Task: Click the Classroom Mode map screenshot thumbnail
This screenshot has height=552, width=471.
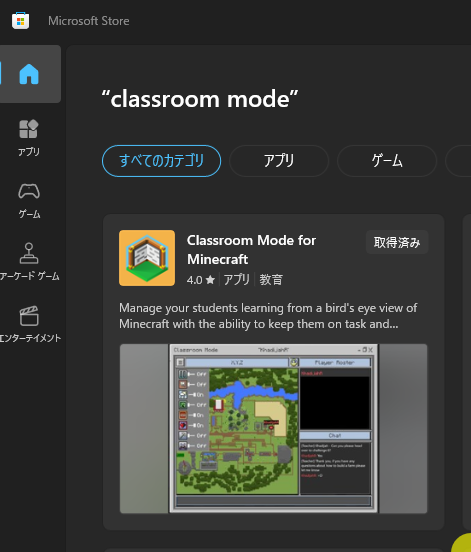Action: point(274,428)
